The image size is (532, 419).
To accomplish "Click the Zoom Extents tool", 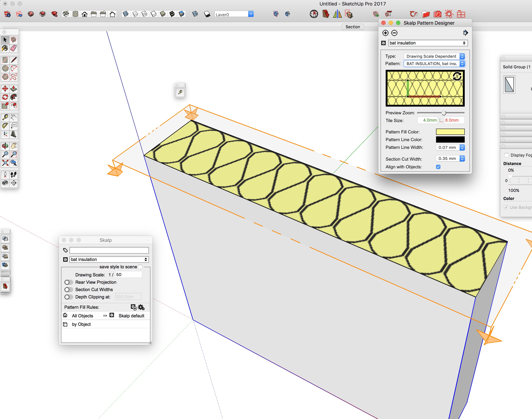I will tap(5, 163).
